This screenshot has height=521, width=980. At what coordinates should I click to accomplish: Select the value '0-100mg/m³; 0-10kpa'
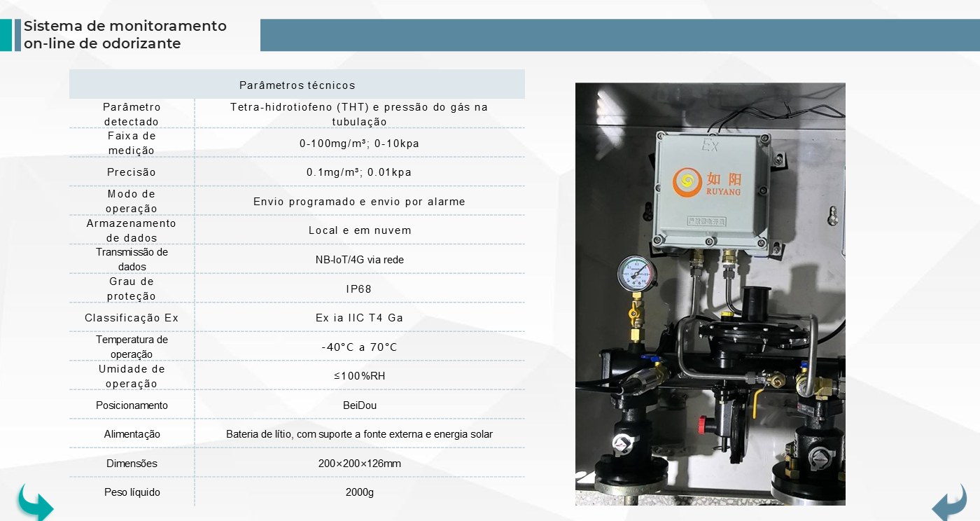tap(359, 144)
